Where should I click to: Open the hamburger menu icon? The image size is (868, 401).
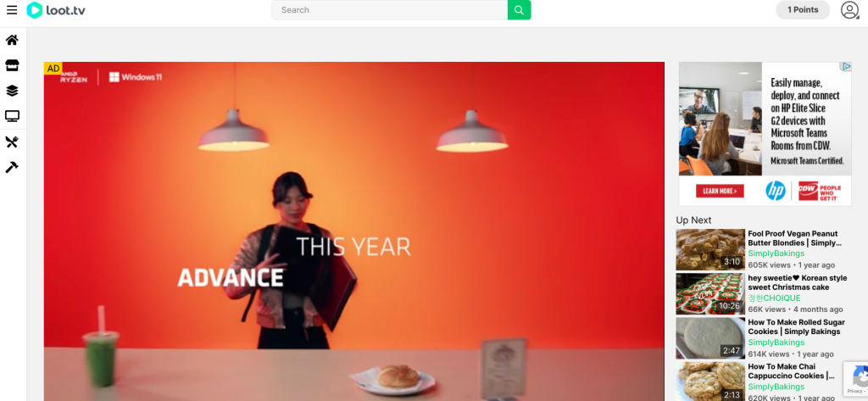tap(12, 10)
